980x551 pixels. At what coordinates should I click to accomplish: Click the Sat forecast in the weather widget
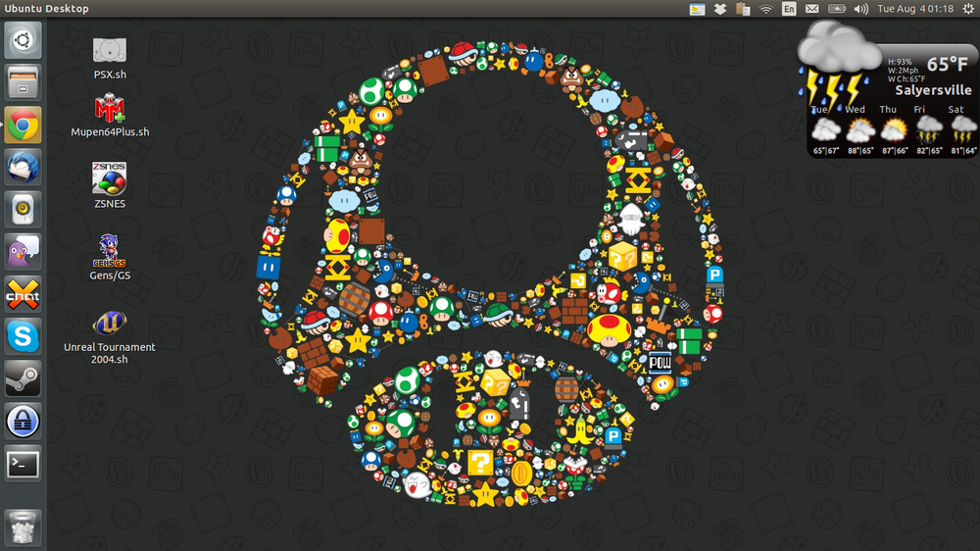962,130
